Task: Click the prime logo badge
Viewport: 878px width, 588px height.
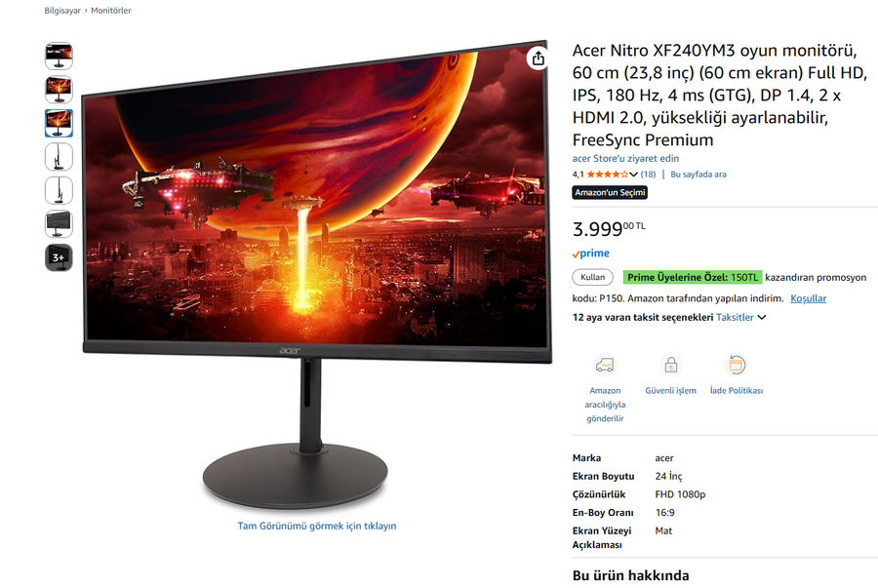Action: (591, 254)
